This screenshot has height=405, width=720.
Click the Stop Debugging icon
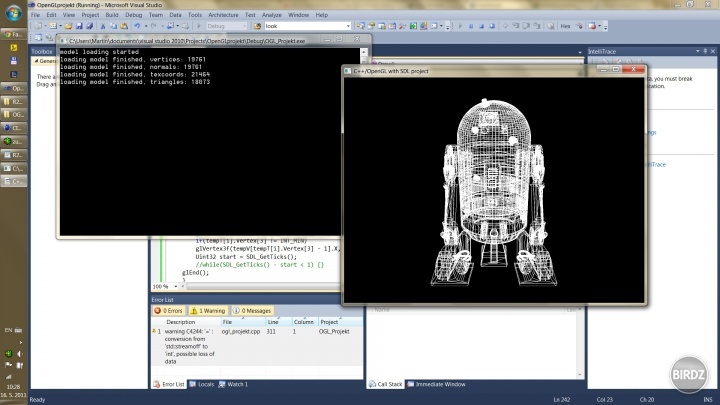[481, 26]
